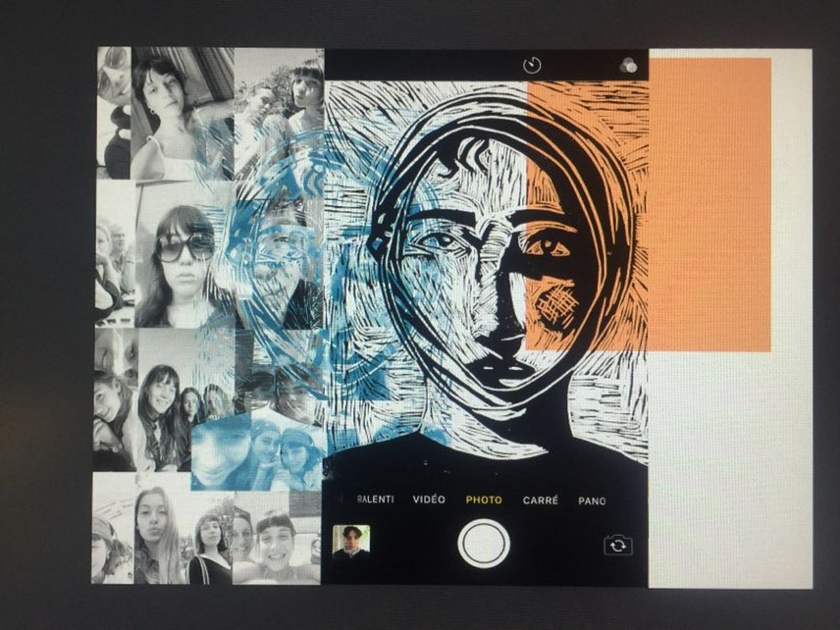Tap the round shutter button
Image resolution: width=840 pixels, height=630 pixels.
pos(484,543)
